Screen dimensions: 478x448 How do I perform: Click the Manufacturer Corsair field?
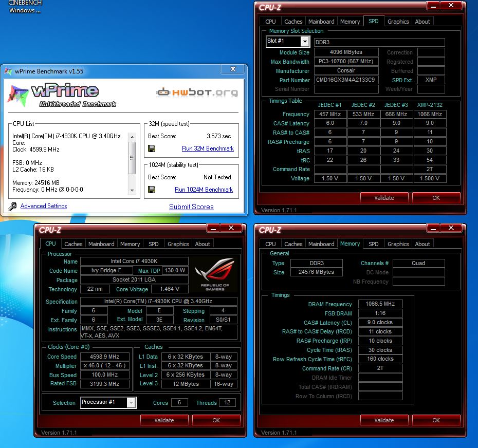346,70
